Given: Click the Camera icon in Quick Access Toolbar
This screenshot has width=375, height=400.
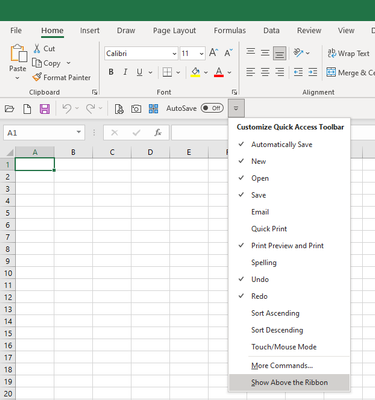Looking at the screenshot, I should click(x=136, y=109).
